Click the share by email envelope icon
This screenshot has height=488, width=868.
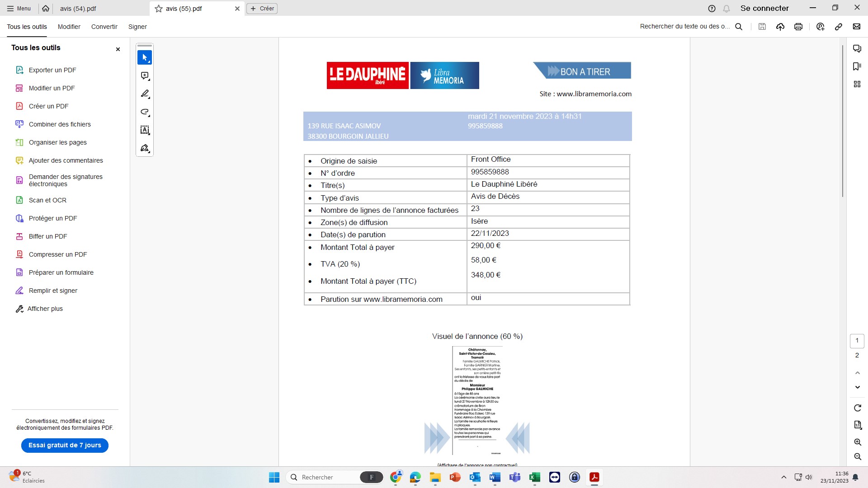tap(857, 27)
